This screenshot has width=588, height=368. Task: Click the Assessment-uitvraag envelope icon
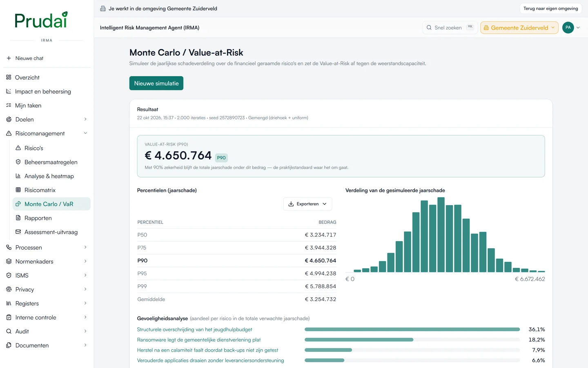[x=18, y=232]
